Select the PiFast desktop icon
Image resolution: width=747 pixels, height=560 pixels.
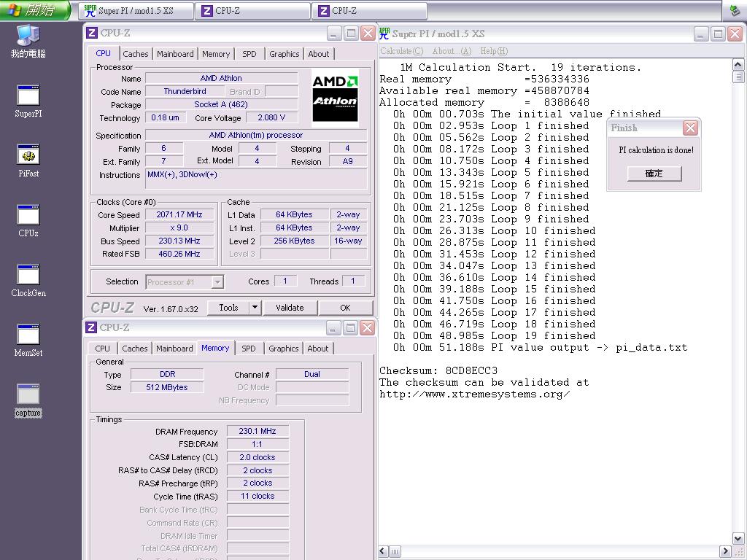[x=28, y=161]
